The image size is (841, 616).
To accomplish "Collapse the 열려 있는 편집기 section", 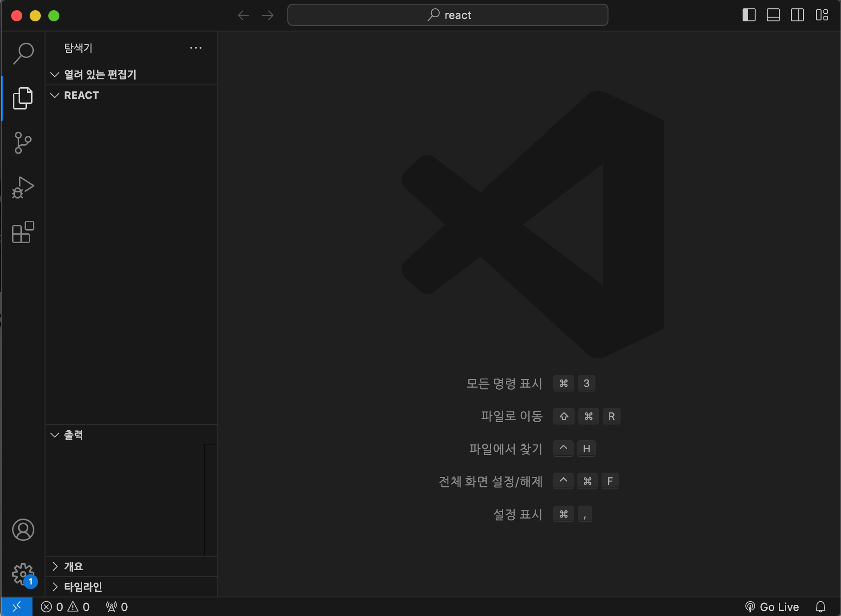I will 131,74.
